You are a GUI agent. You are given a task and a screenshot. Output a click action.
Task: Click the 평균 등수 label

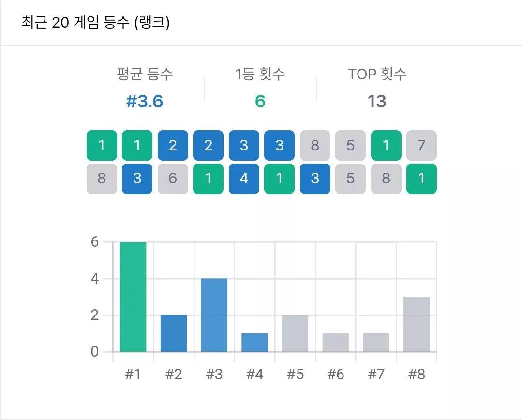145,74
